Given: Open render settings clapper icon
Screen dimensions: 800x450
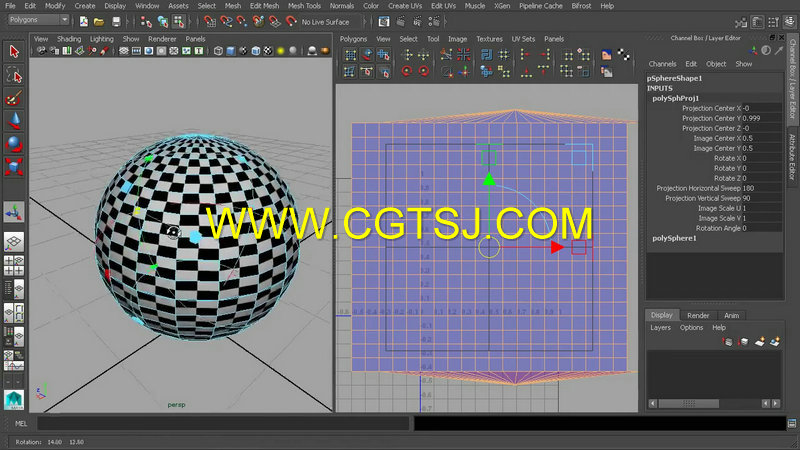Looking at the screenshot, I should (x=434, y=21).
